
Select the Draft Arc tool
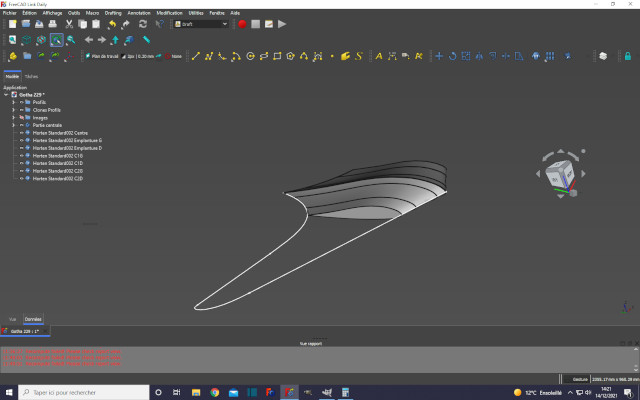click(236, 56)
